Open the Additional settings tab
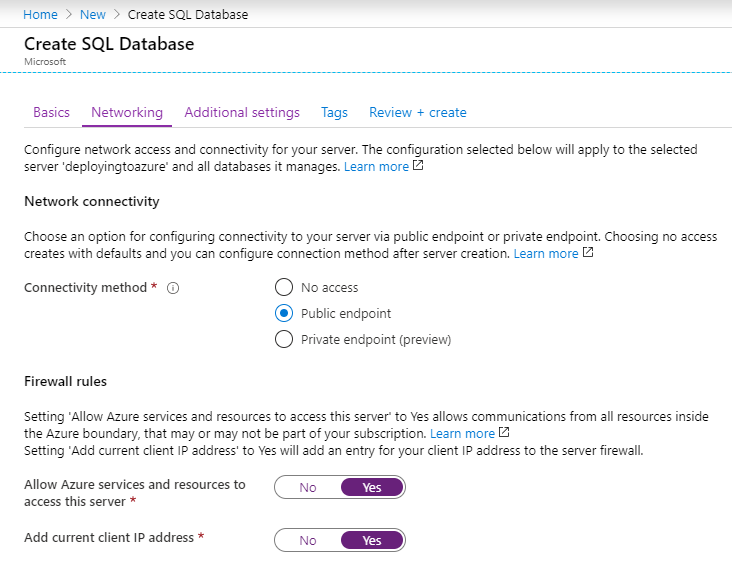The height and width of the screenshot is (572, 732). pos(242,112)
